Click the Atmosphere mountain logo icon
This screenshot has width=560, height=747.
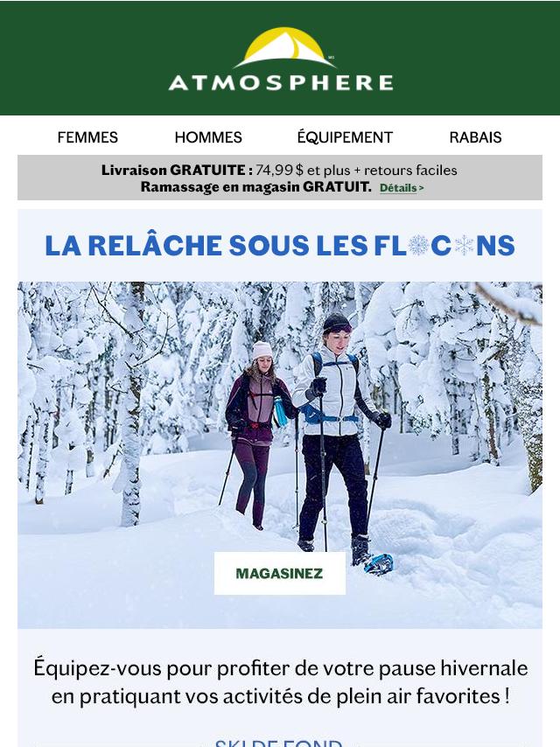click(284, 47)
